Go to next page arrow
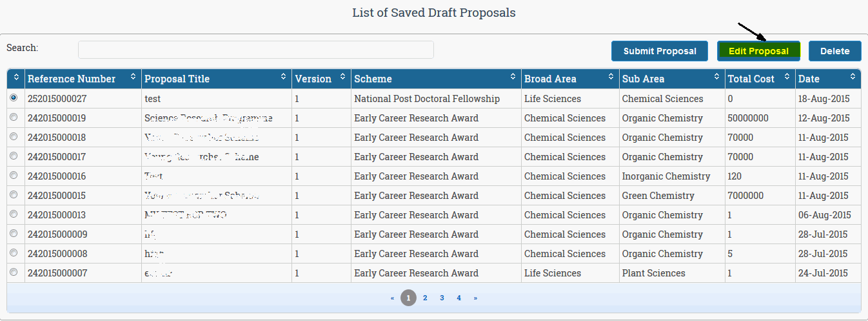 [475, 298]
